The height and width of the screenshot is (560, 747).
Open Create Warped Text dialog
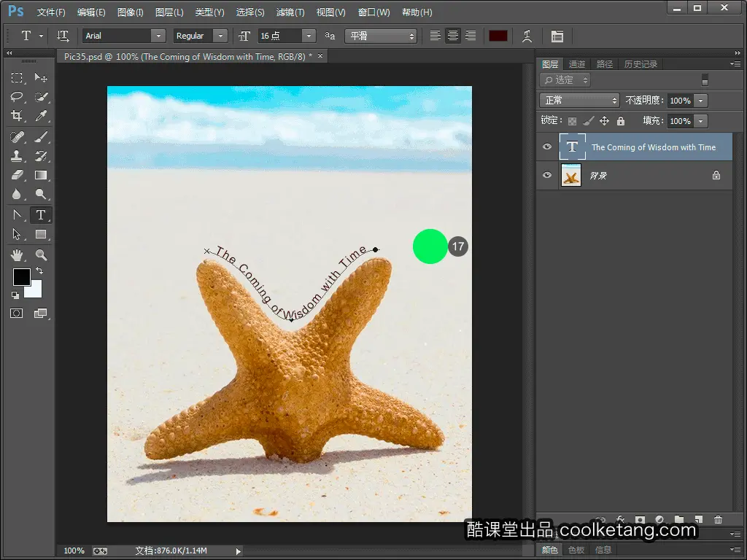click(527, 36)
